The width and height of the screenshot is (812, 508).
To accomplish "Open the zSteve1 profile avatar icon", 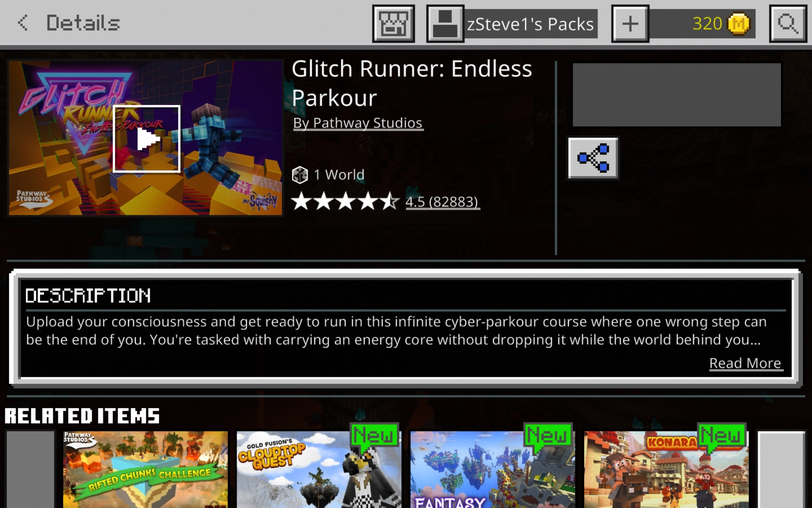I will pos(445,24).
